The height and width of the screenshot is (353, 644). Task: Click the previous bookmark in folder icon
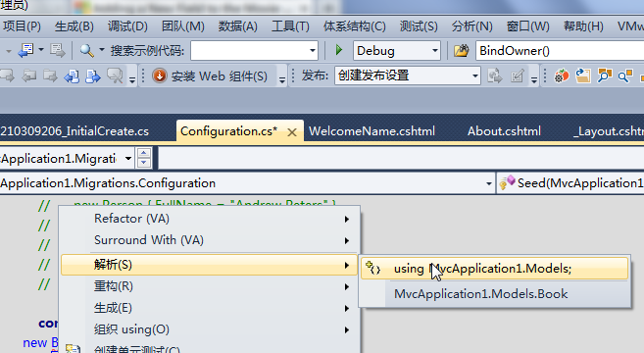pos(29,76)
